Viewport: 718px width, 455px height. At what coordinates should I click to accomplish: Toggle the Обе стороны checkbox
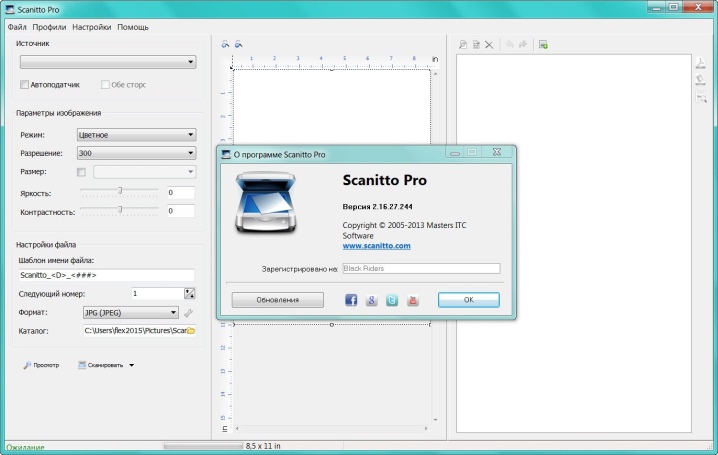[105, 85]
